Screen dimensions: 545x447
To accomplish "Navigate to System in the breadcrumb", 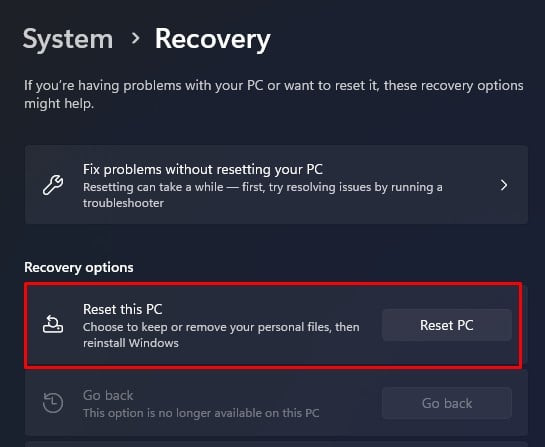I will coord(68,39).
